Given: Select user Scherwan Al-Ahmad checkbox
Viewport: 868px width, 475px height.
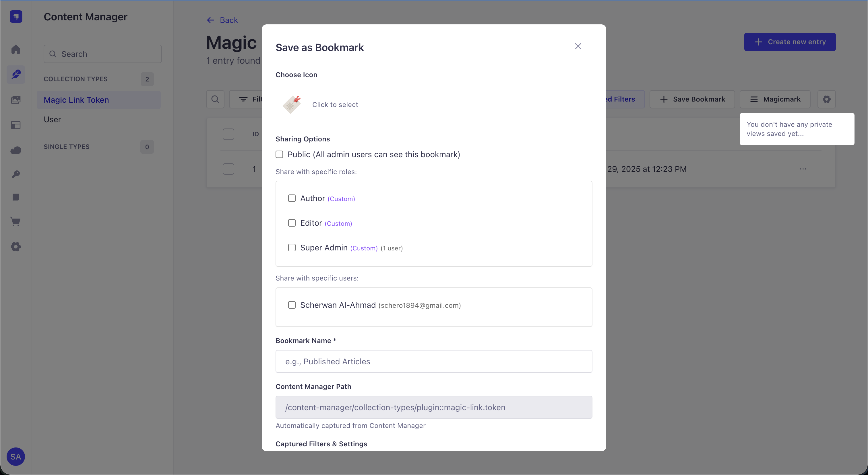Looking at the screenshot, I should 292,305.
